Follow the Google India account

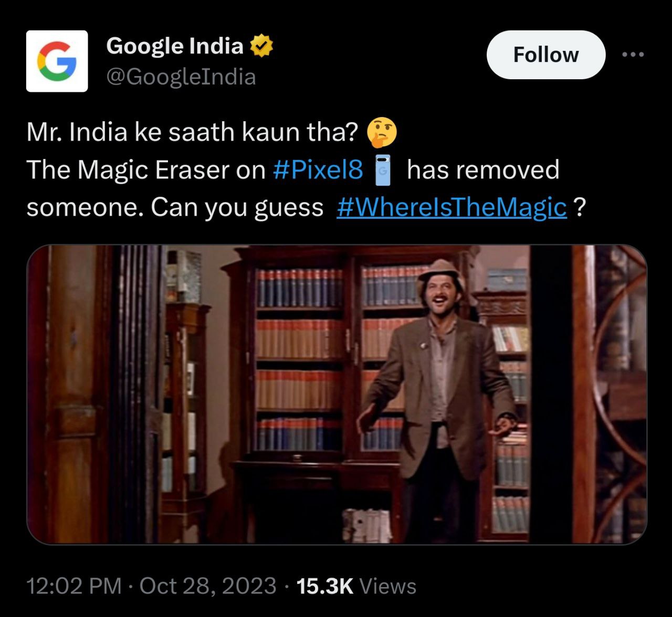coord(545,55)
